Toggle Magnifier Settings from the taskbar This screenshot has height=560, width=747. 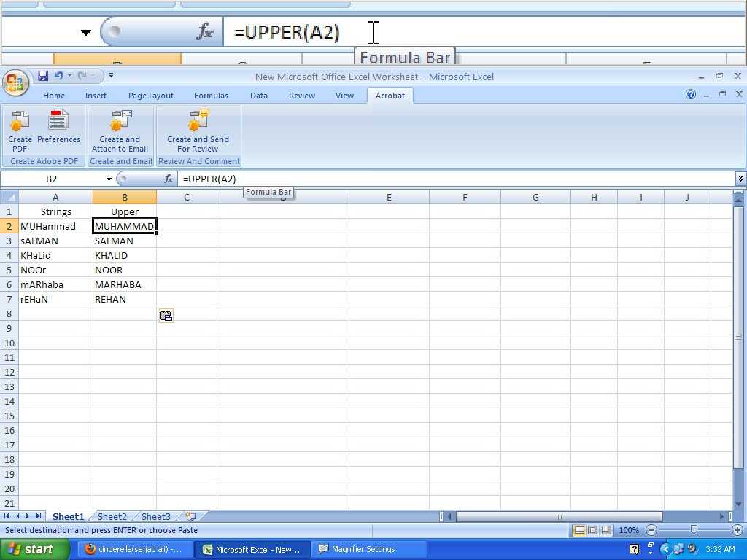pyautogui.click(x=366, y=549)
